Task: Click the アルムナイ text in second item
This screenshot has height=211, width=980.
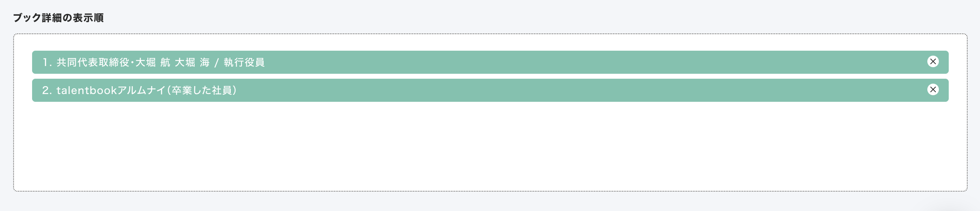Action: [142, 91]
